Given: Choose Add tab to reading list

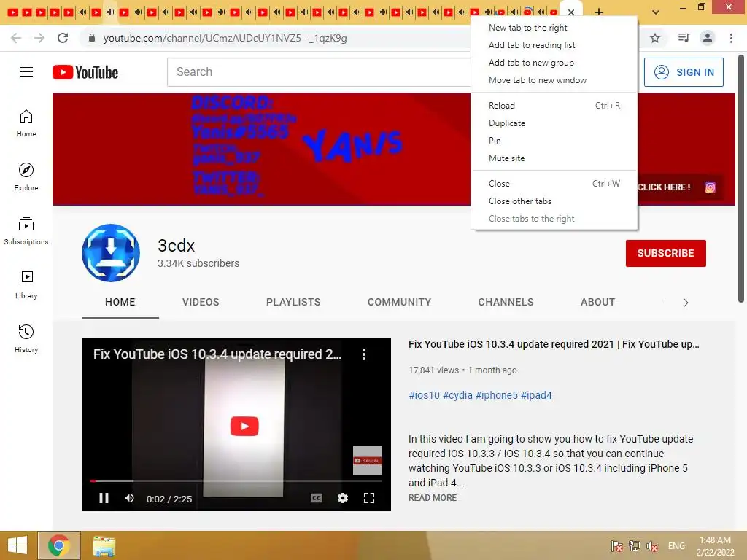Looking at the screenshot, I should [554, 45].
